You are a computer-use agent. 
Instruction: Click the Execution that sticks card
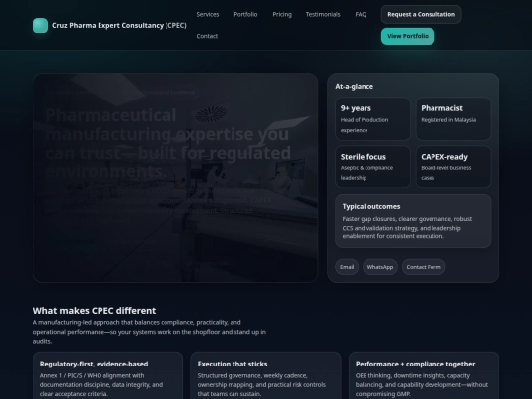266,375
